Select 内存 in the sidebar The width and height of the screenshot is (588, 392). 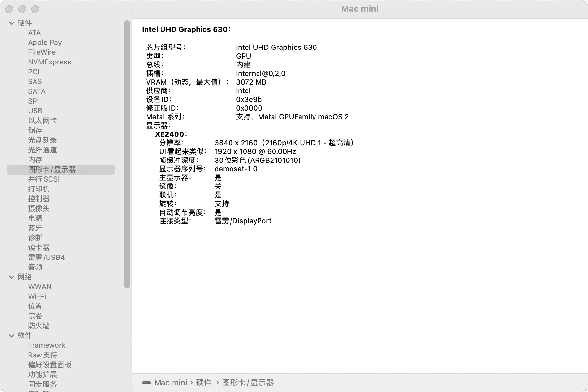(x=35, y=160)
